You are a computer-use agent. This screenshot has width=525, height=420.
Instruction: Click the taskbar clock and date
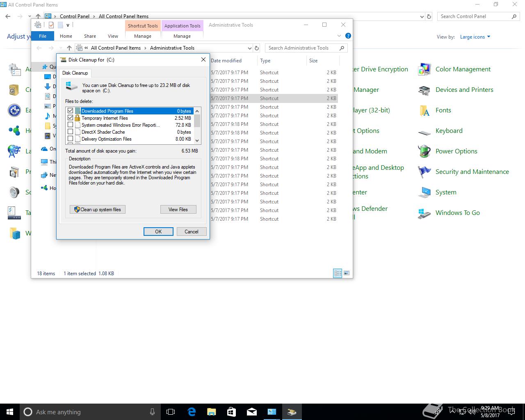tap(490, 412)
